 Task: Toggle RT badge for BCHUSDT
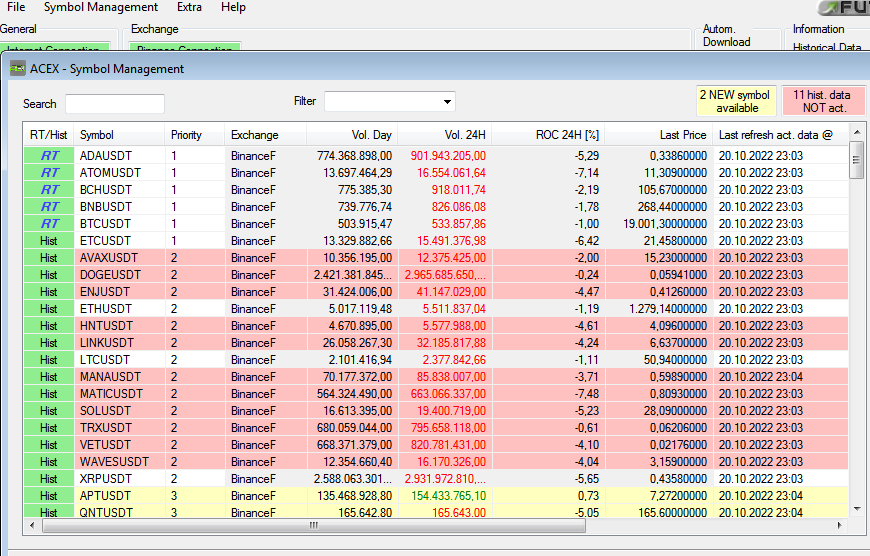click(49, 190)
